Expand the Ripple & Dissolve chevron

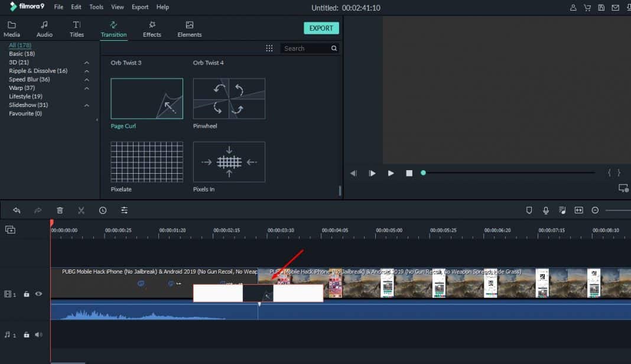(x=86, y=71)
